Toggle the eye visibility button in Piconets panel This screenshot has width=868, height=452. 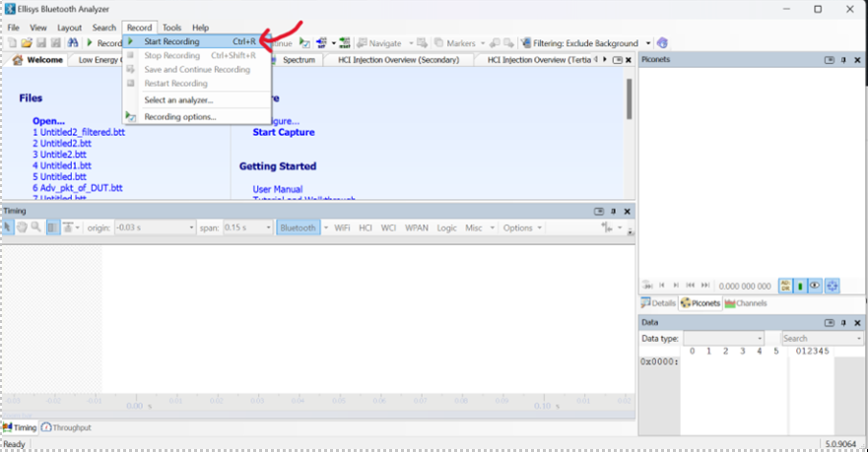tap(816, 286)
